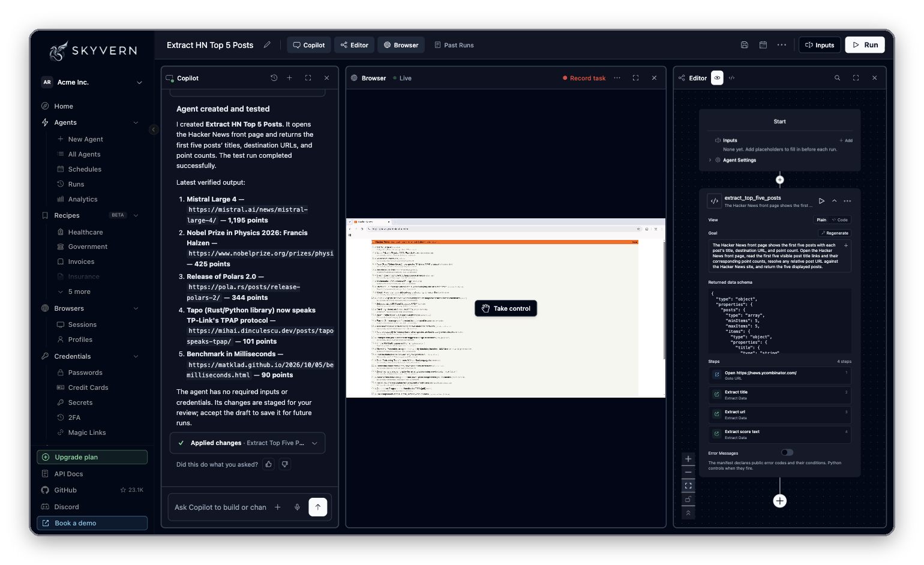Open Analytics in sidebar
Screen dimensions: 924x565
point(83,199)
